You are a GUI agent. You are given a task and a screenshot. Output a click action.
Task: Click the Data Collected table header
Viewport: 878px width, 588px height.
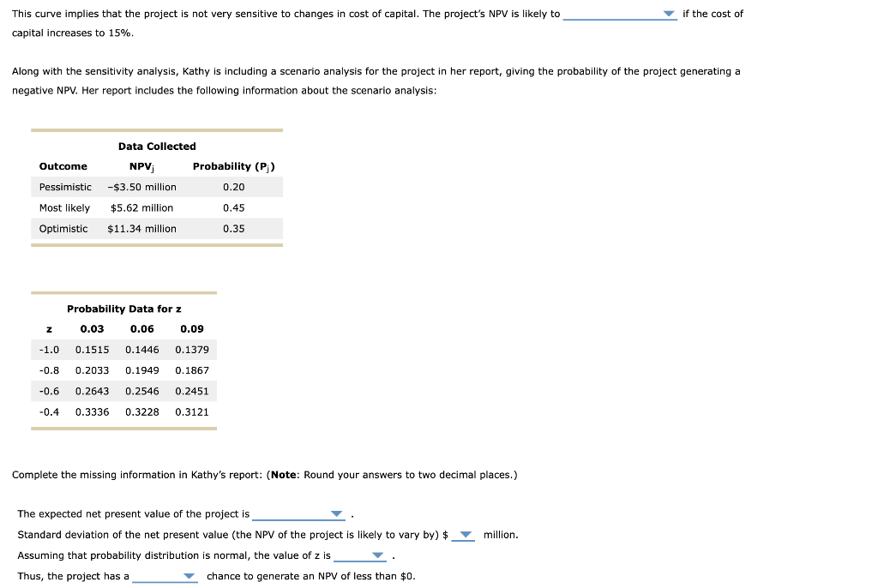157,146
